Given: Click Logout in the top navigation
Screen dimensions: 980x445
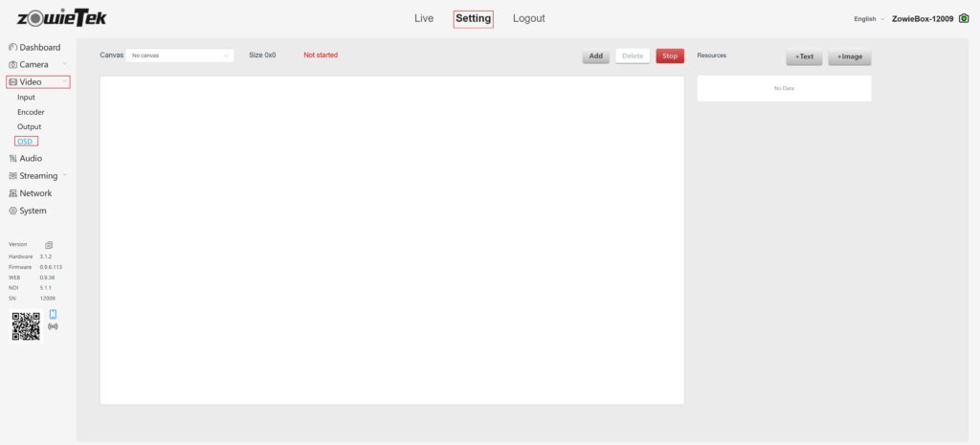Looking at the screenshot, I should coord(528,18).
